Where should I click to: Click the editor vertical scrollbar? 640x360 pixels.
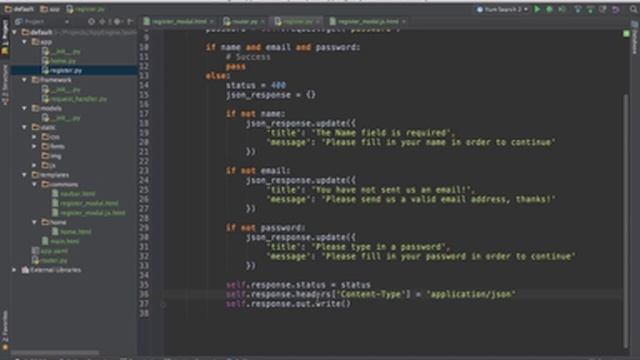pos(626,220)
